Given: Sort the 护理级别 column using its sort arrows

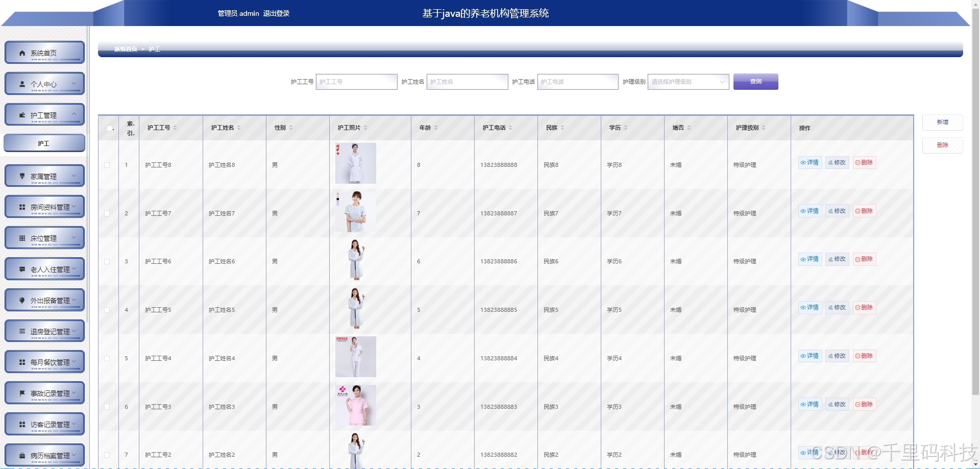Looking at the screenshot, I should tap(764, 128).
